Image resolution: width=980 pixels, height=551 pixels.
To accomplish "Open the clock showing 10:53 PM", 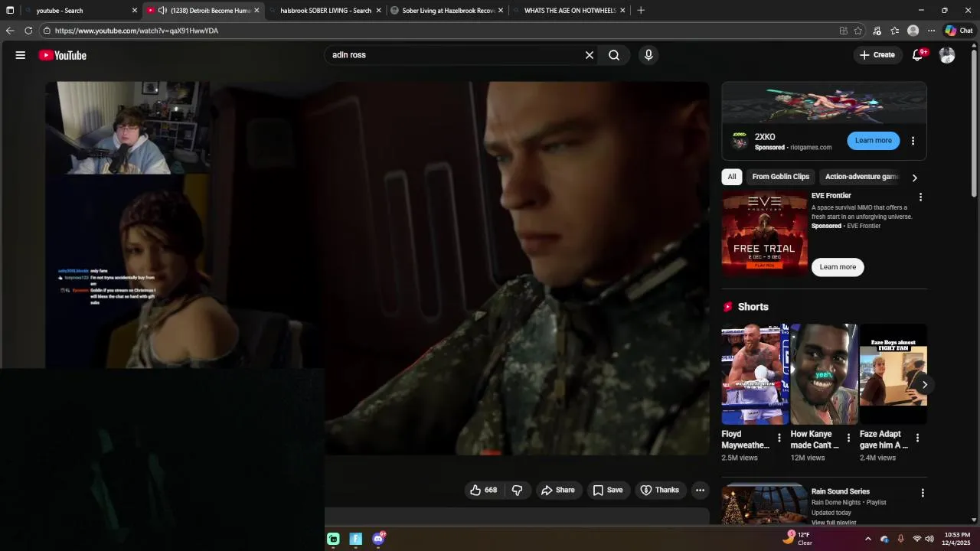I will click(956, 539).
